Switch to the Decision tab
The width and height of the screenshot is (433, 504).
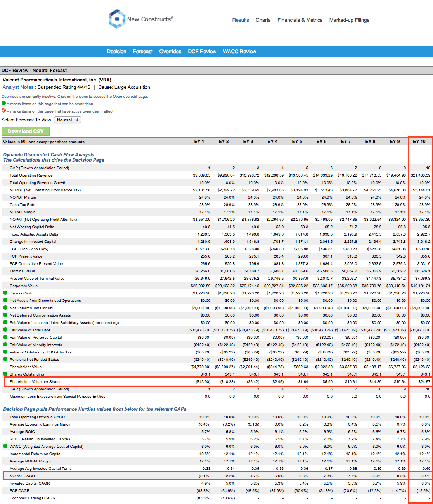coord(116,52)
